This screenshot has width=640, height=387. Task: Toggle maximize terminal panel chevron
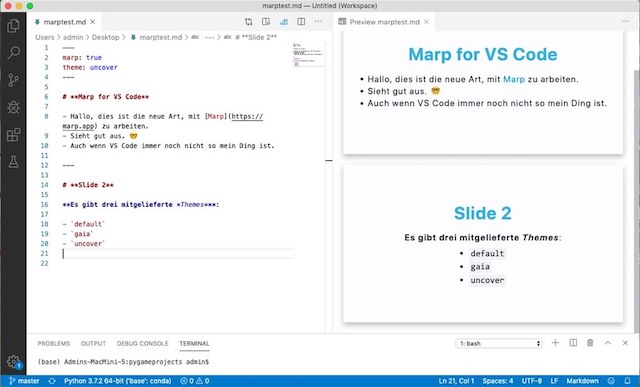pyautogui.click(x=608, y=343)
